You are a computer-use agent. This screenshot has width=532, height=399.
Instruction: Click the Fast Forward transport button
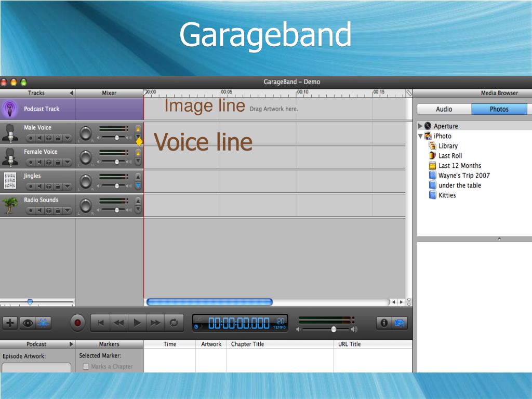point(155,323)
